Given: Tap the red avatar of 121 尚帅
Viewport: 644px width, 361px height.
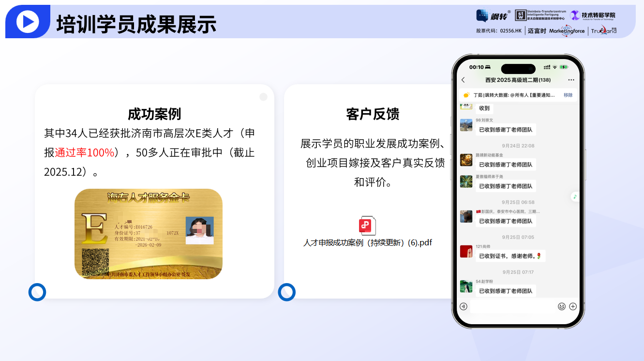Looking at the screenshot, I should click(466, 252).
